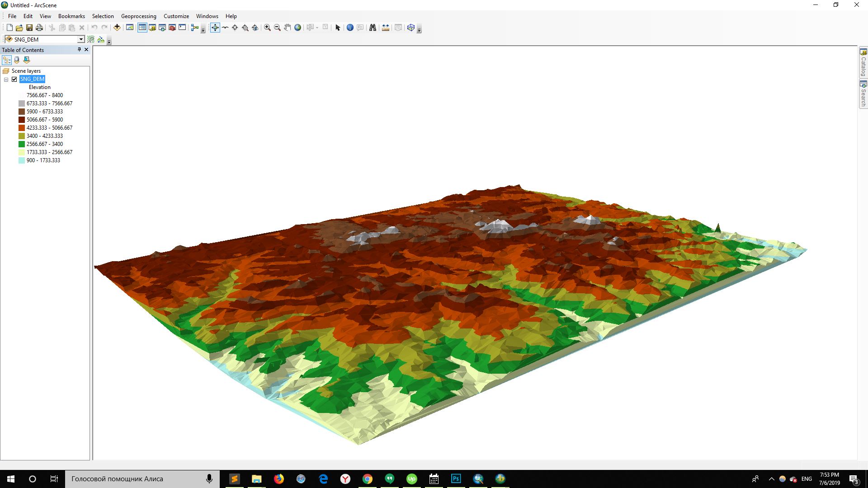This screenshot has height=488, width=868.
Task: Select the Pan tool
Action: point(287,28)
